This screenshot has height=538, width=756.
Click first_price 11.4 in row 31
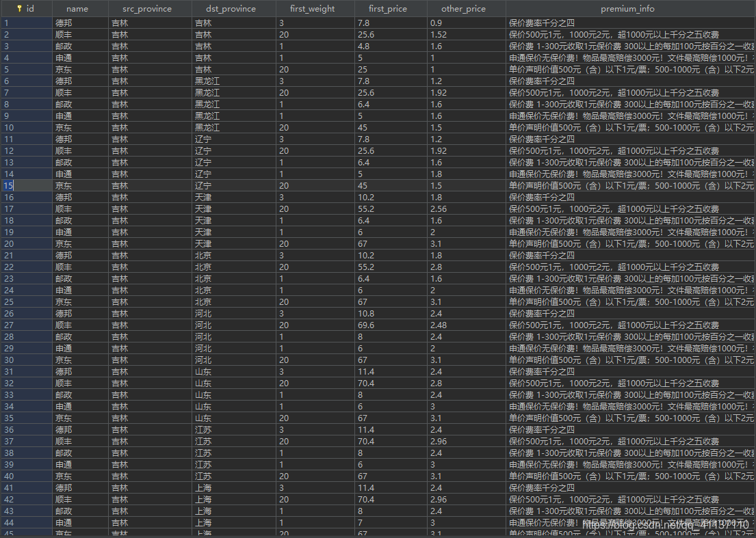(x=391, y=372)
